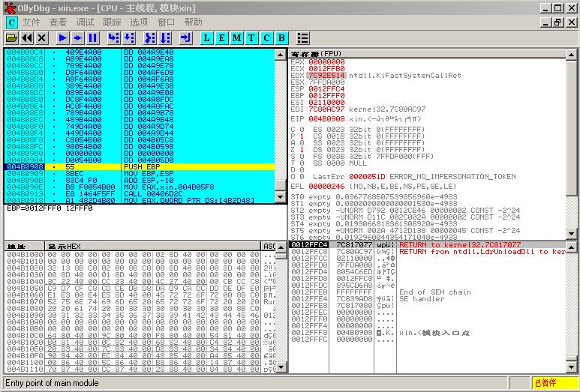Open the 帮助 menu
The width and height of the screenshot is (580, 392).
pos(193,22)
